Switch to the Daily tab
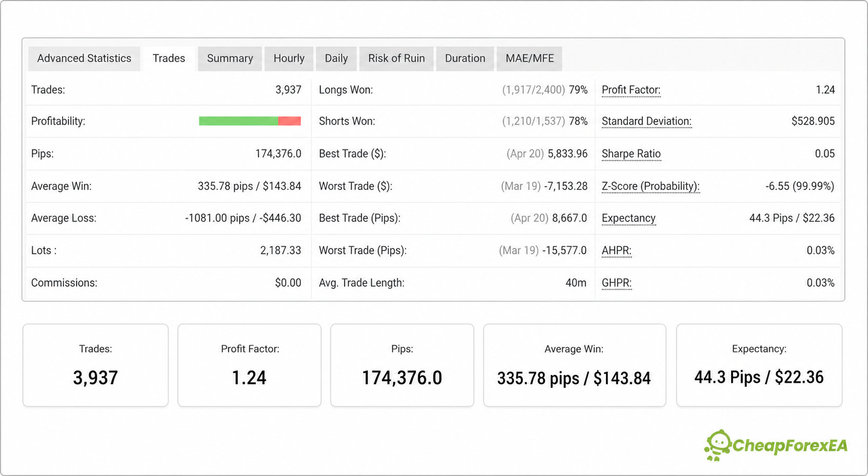The height and width of the screenshot is (476, 868). [x=336, y=58]
